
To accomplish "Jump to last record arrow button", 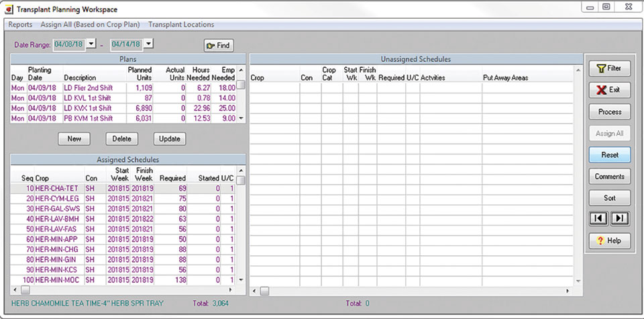I will (620, 218).
